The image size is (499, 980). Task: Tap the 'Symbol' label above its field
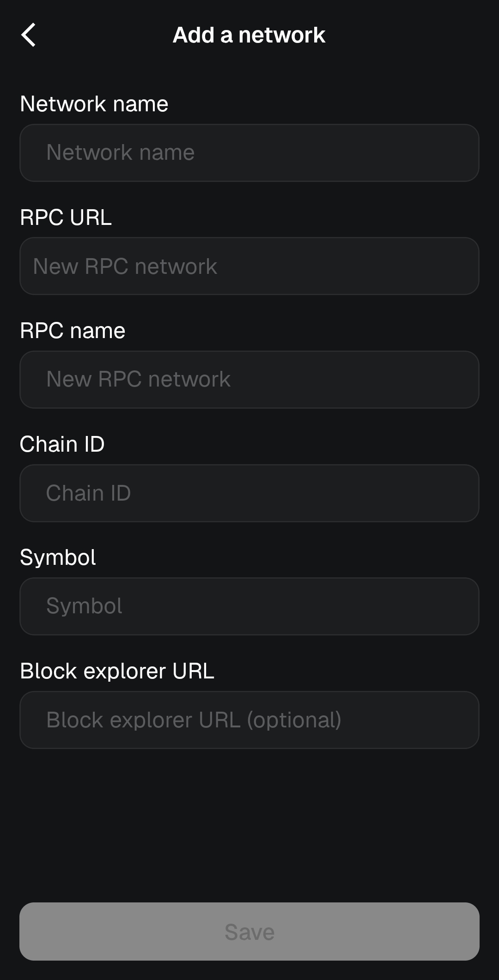(58, 558)
